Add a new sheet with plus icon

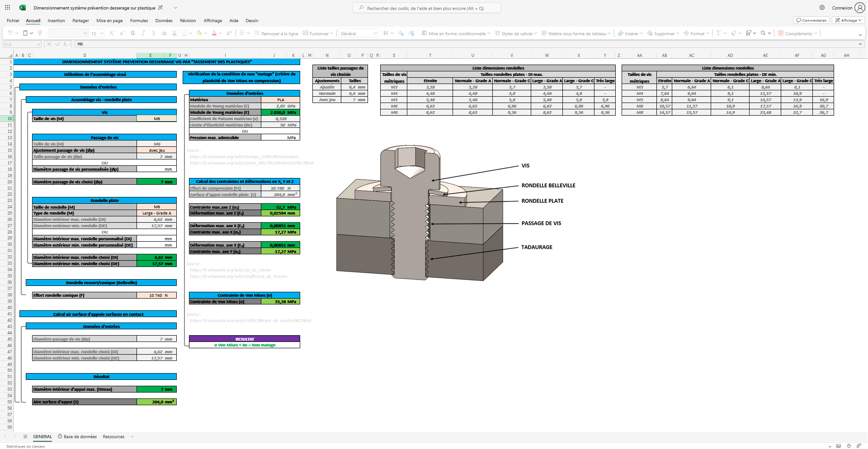pyautogui.click(x=132, y=436)
